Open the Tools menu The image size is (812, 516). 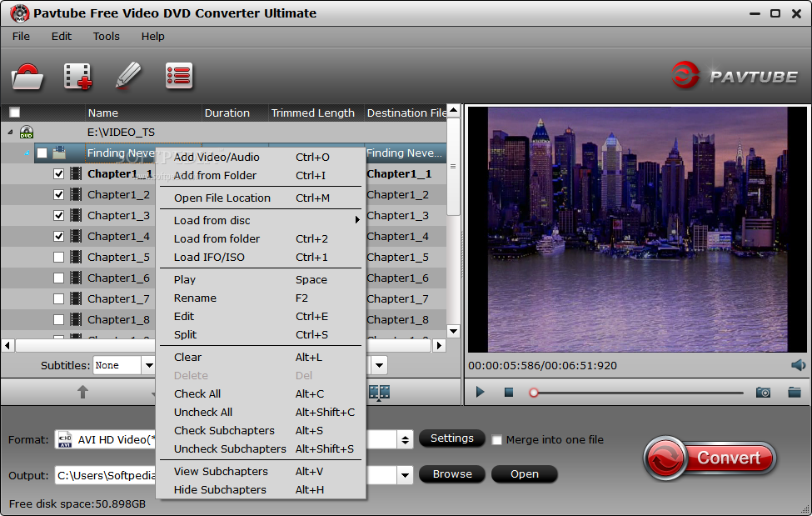pyautogui.click(x=106, y=37)
